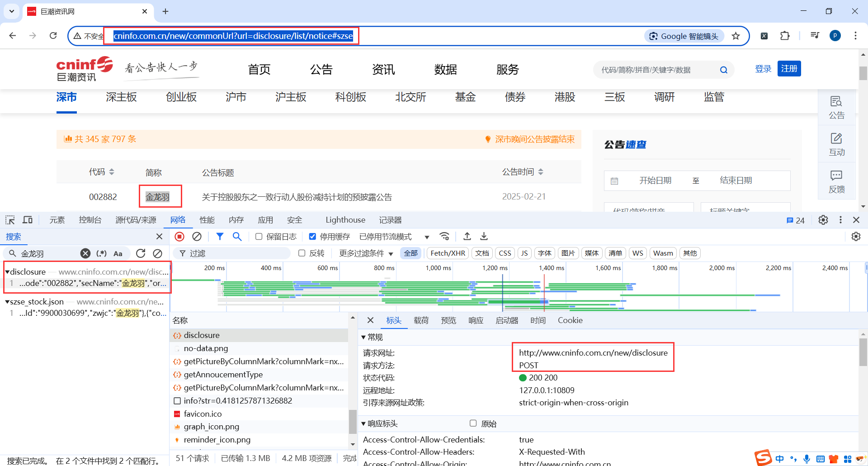The width and height of the screenshot is (868, 466).
Task: Select the disclosure request in the list
Action: [x=259, y=335]
